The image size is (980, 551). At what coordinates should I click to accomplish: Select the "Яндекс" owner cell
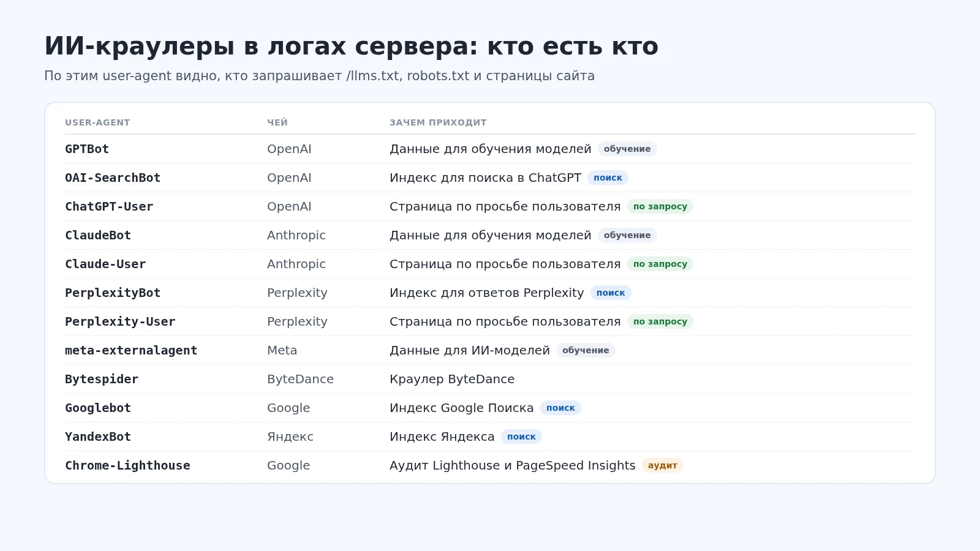pyautogui.click(x=290, y=437)
